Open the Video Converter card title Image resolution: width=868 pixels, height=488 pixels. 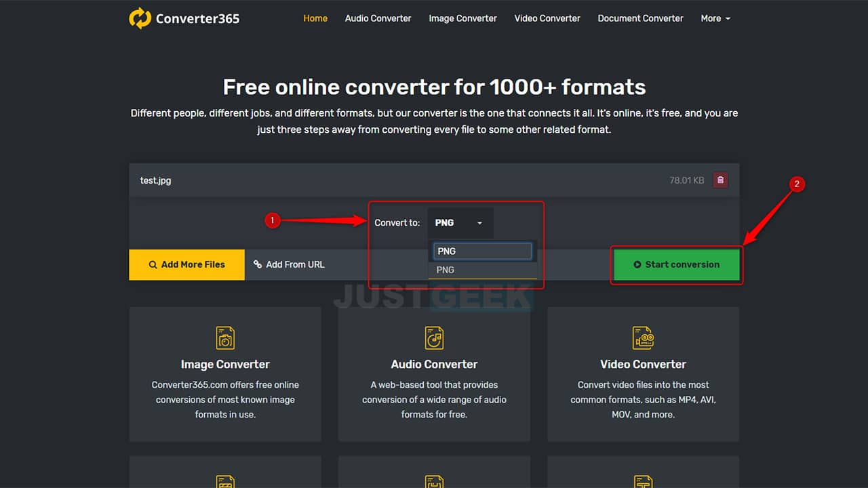643,365
